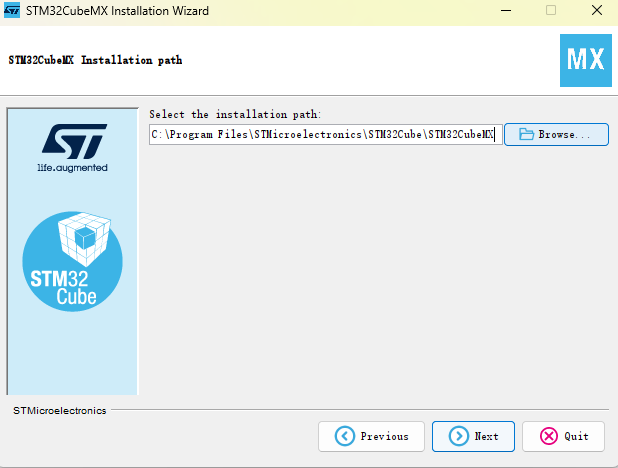618x468 pixels.
Task: Click the Next button
Action: click(473, 436)
